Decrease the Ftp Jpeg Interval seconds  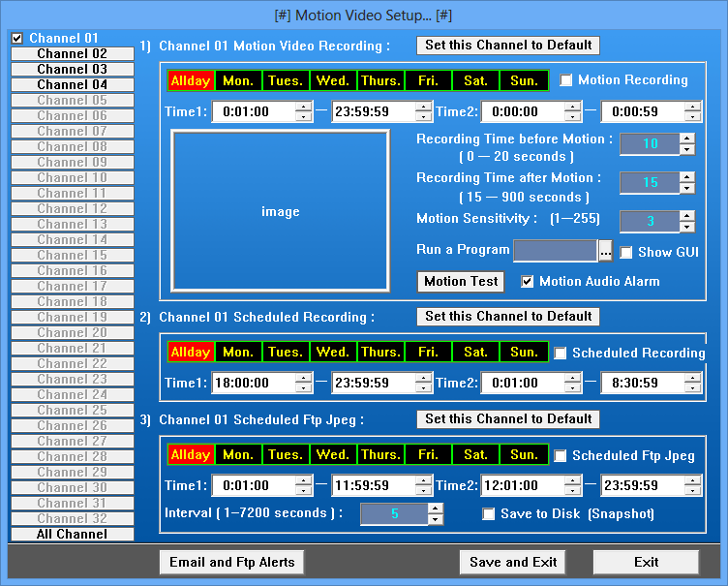435,519
